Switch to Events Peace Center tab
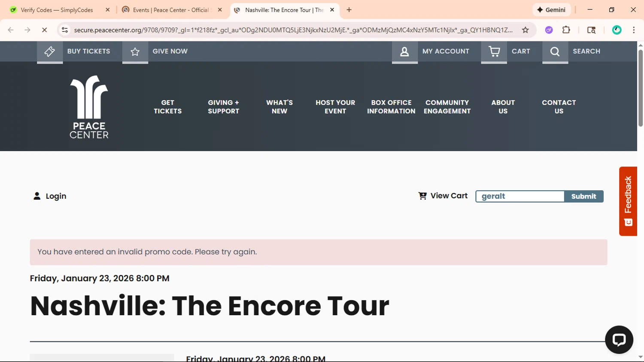Image resolution: width=644 pixels, height=362 pixels. coord(172,10)
